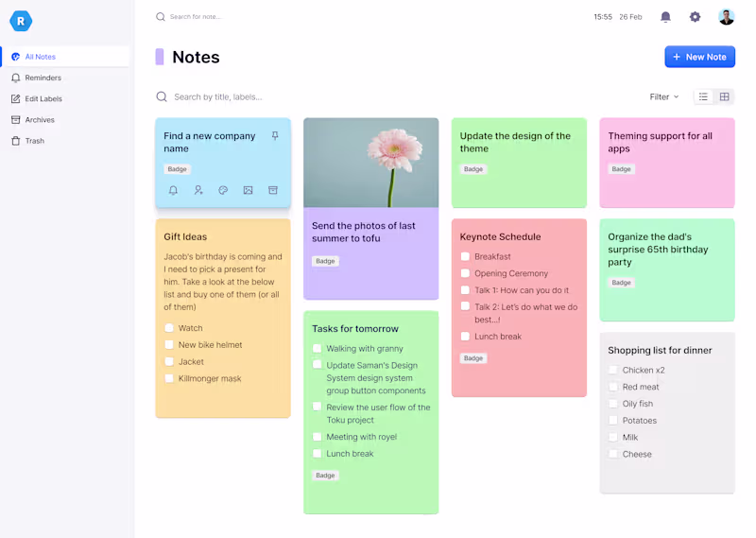756x538 pixels.
Task: Switch to grid view layout
Action: (725, 96)
